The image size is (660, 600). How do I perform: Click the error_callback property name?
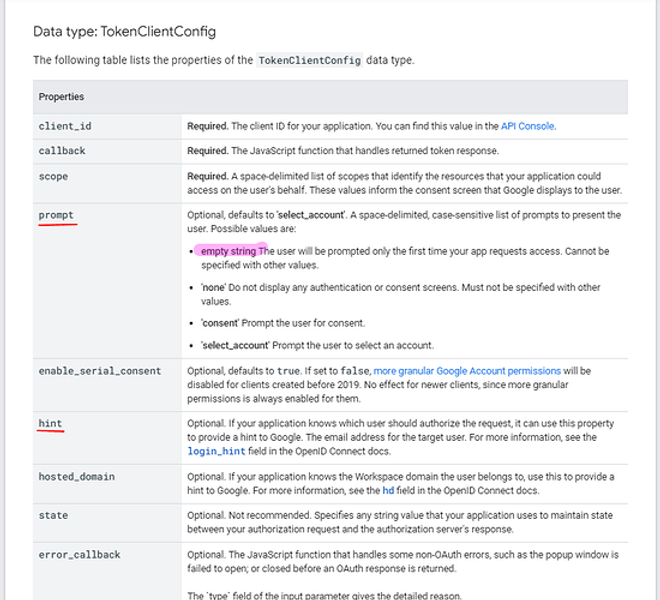[x=79, y=555]
